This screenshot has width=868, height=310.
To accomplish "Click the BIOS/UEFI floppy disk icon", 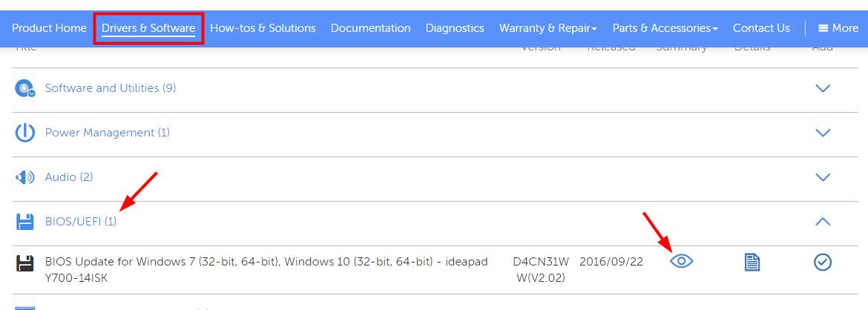I will coord(25,222).
